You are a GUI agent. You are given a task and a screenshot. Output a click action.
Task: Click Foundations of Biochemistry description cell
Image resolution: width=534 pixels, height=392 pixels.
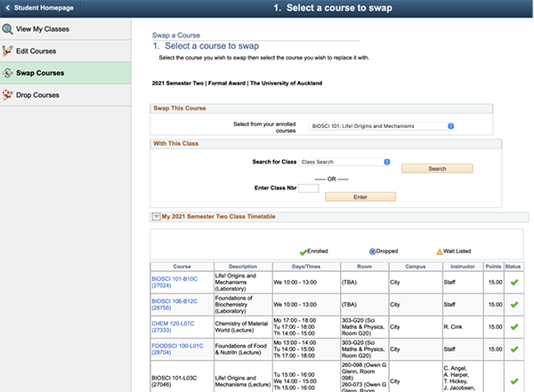(233, 305)
